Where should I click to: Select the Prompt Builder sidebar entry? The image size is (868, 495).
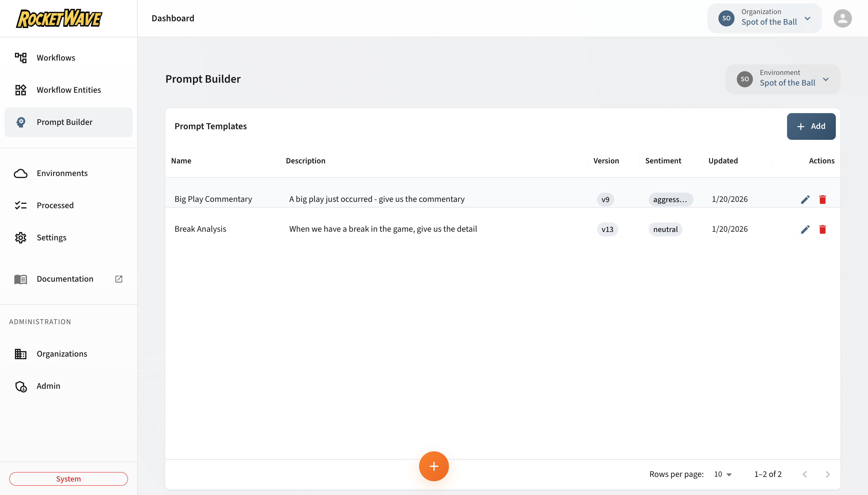coord(65,122)
